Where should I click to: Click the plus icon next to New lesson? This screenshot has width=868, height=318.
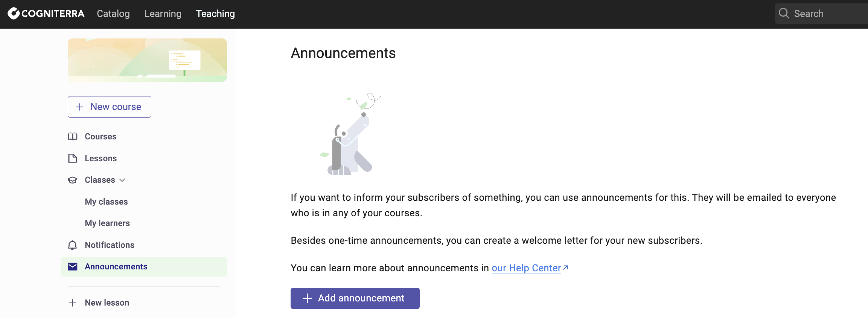(x=72, y=303)
